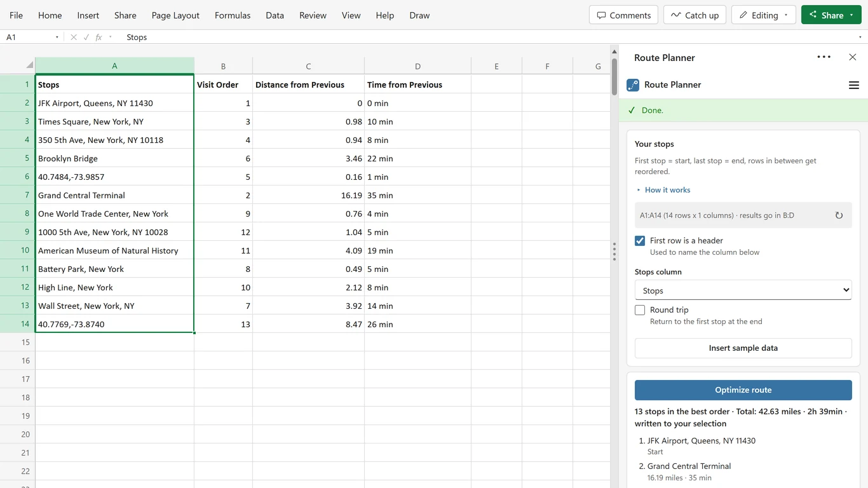Image resolution: width=868 pixels, height=488 pixels.
Task: Select the 40.7769,-73.8740 coordinates cell
Action: coord(114,324)
